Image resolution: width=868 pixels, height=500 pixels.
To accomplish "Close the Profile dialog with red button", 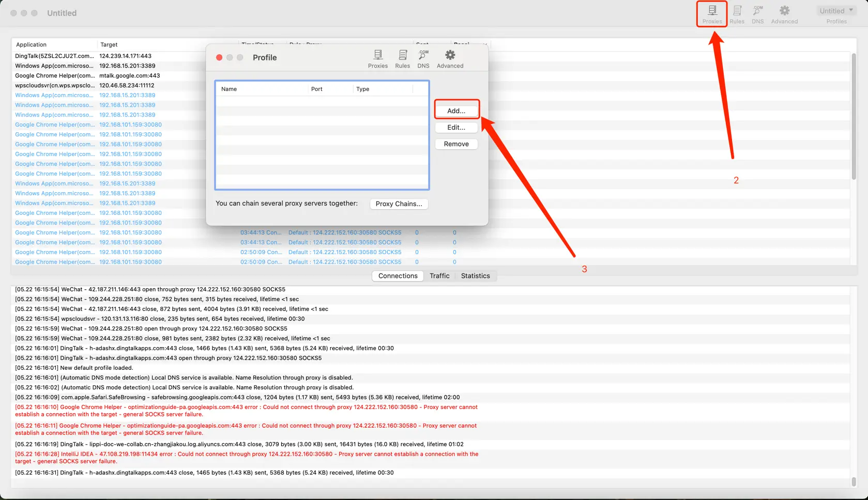I will click(219, 57).
